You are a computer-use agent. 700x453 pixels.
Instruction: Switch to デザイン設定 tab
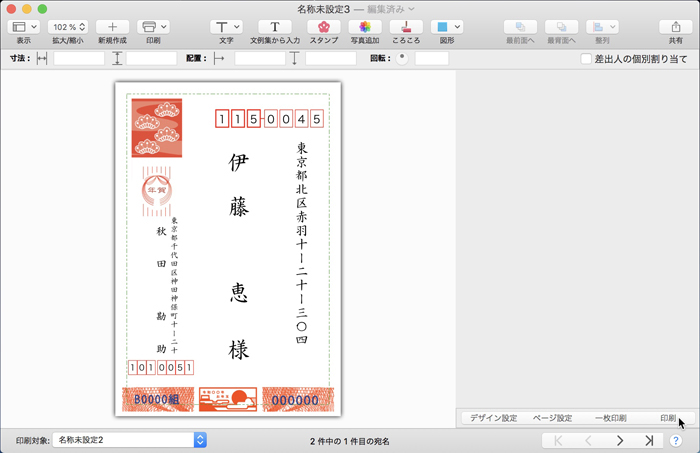tap(493, 418)
